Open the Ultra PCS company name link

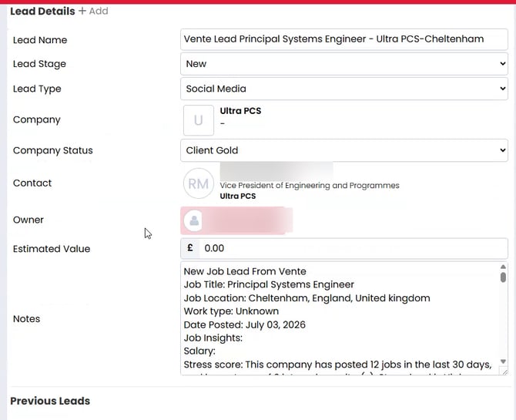click(240, 111)
